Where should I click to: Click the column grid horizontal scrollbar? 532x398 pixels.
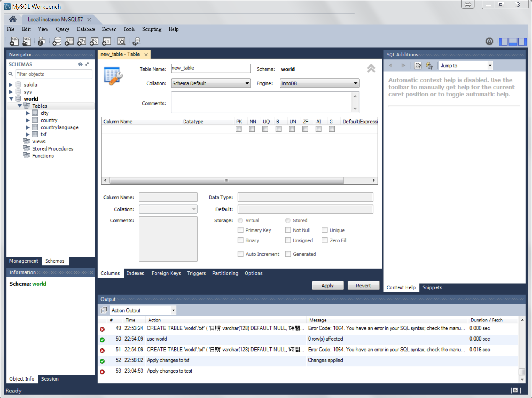coord(227,180)
